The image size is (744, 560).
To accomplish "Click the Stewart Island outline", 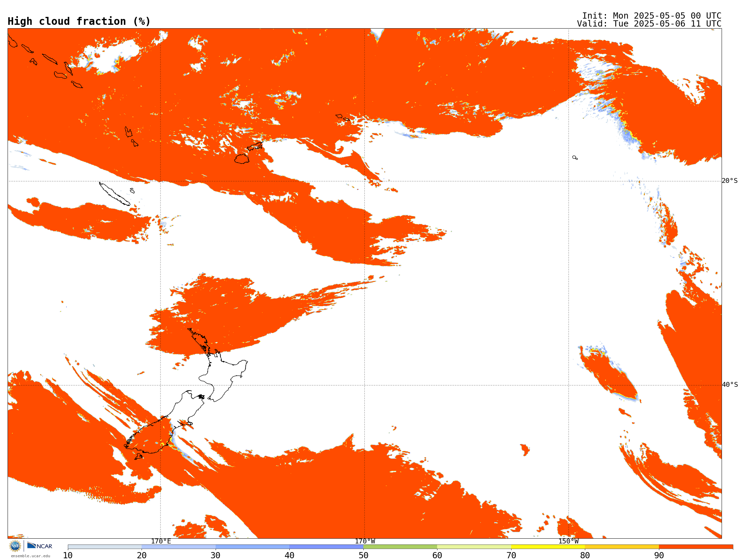I will tap(138, 457).
